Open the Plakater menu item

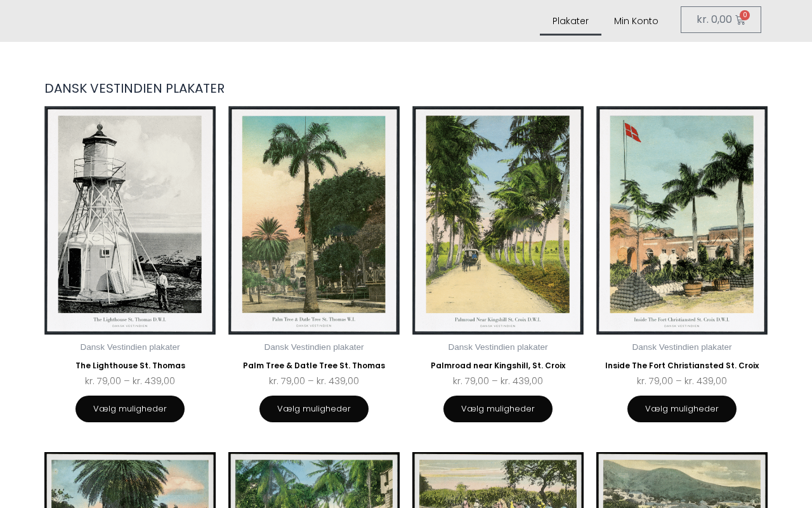(570, 21)
